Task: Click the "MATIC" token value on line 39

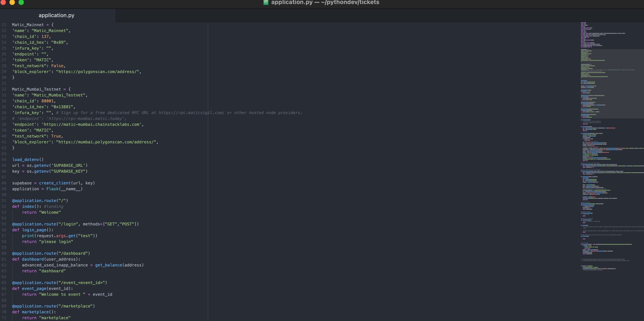Action: [43, 130]
